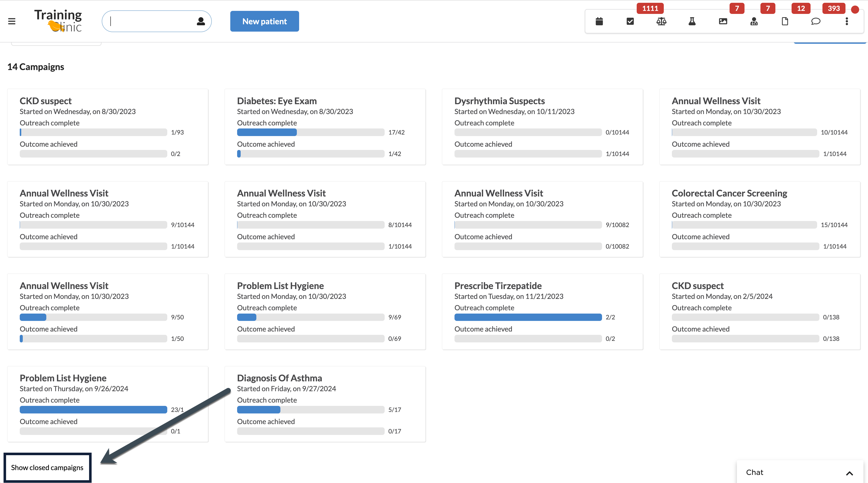Show closed campaigns

pyautogui.click(x=47, y=468)
